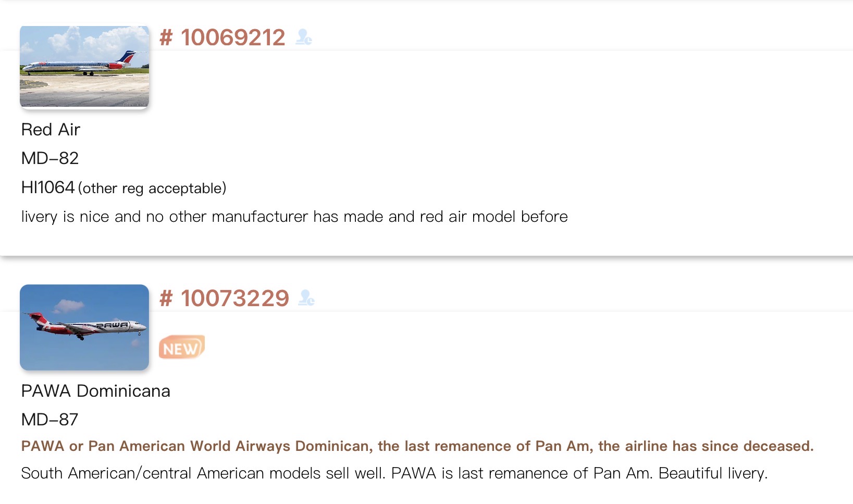Image resolution: width=853 pixels, height=504 pixels.
Task: Click the non-bold 'PAWA is last remanence' sentence
Action: 521,473
